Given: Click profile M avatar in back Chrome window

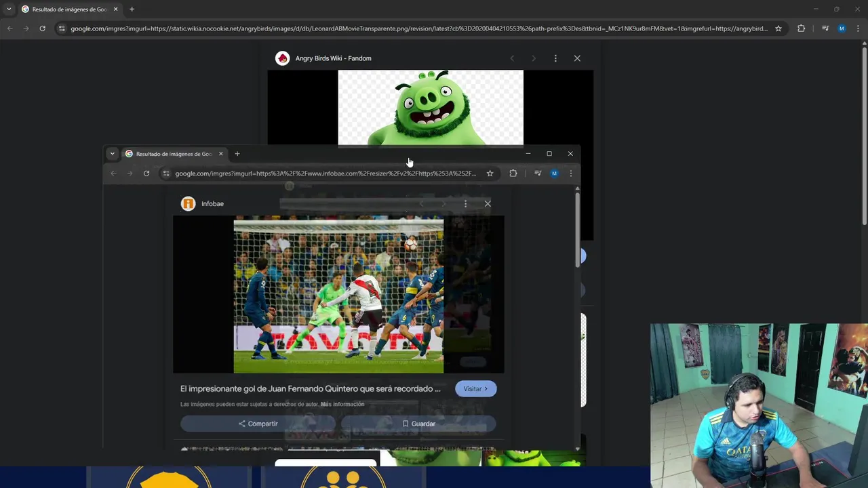Looking at the screenshot, I should [842, 28].
